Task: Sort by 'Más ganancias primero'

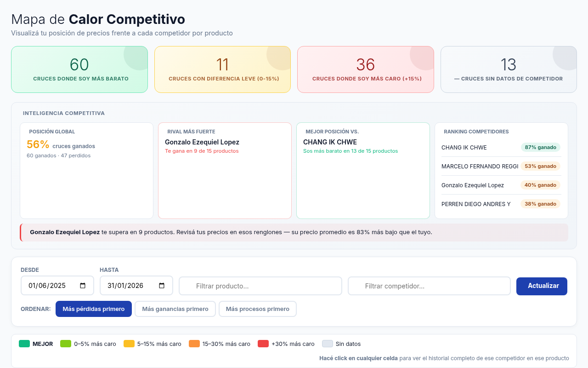Action: click(x=175, y=309)
